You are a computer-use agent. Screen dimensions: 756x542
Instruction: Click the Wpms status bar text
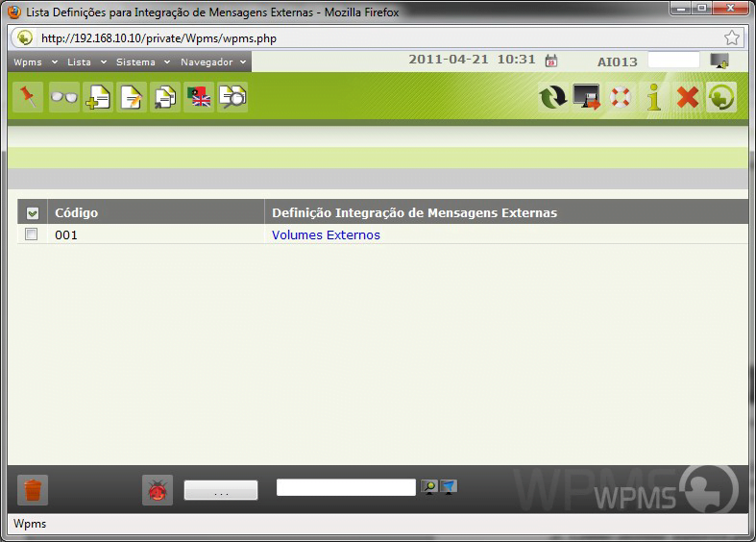[x=30, y=524]
